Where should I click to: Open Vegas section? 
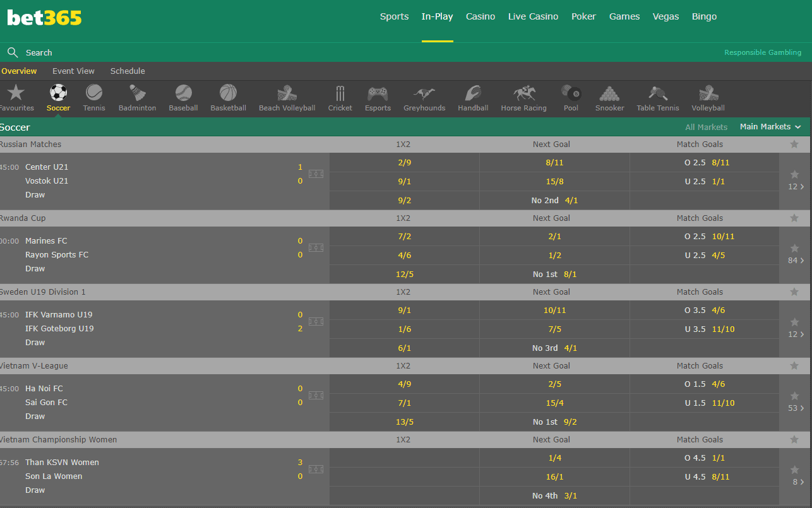point(666,16)
